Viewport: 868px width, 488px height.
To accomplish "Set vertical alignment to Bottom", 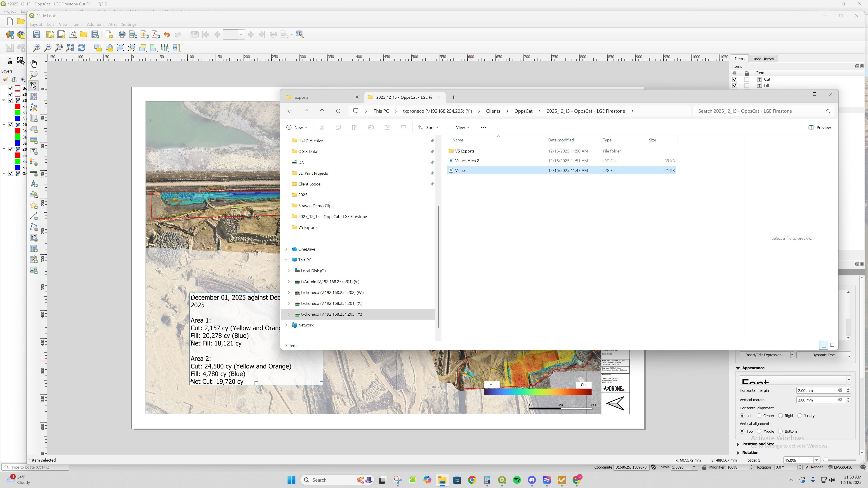I will pos(780,432).
